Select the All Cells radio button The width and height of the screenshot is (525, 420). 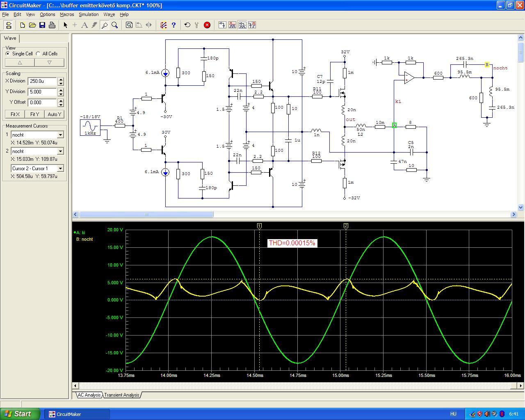tap(39, 54)
